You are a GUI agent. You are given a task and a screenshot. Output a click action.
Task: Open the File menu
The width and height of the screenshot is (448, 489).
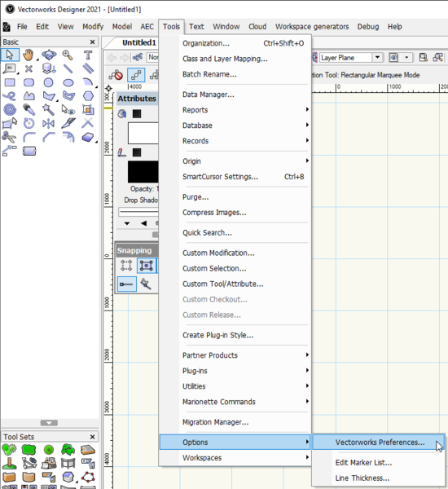click(x=22, y=27)
